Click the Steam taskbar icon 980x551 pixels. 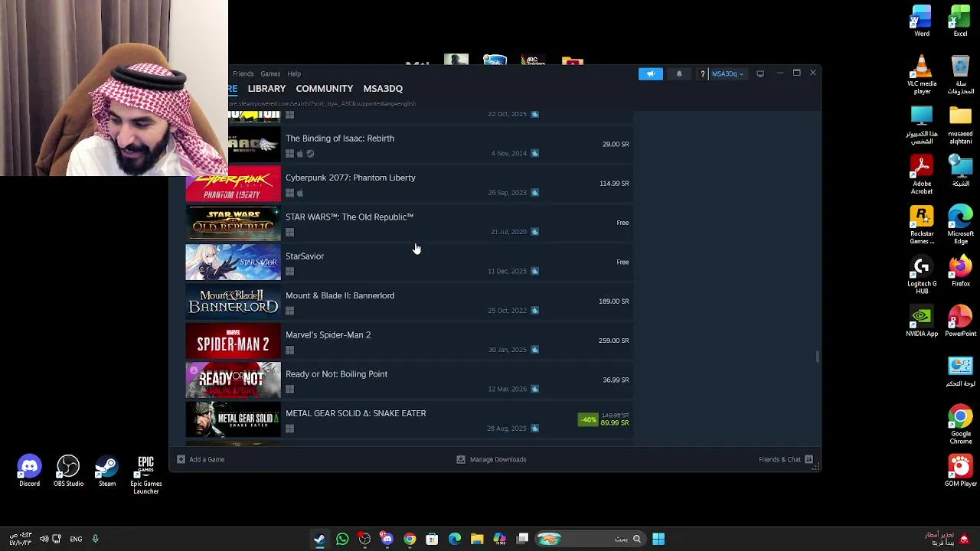319,539
